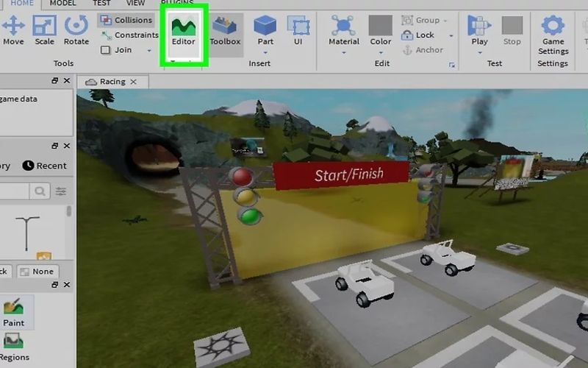Switch to the MODEL ribbon tab

pyautogui.click(x=63, y=3)
